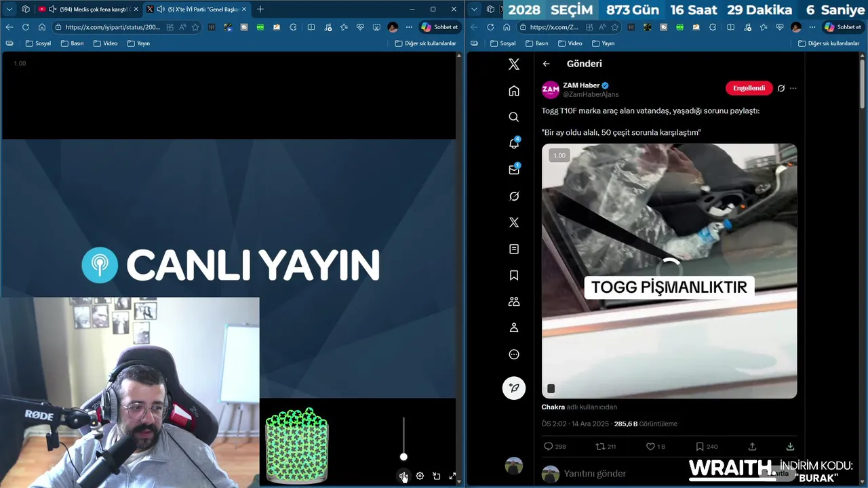Adjust the vertical volume slider knob in player
868x488 pixels.
pos(403,457)
